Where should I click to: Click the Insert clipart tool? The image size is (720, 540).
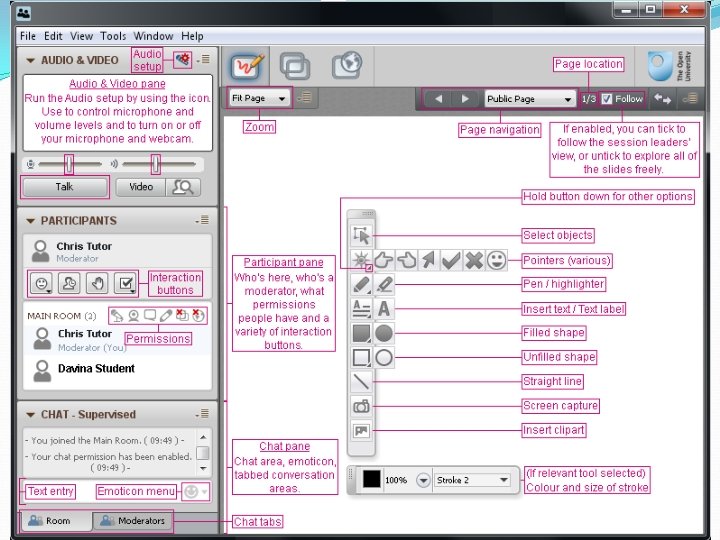[x=361, y=430]
